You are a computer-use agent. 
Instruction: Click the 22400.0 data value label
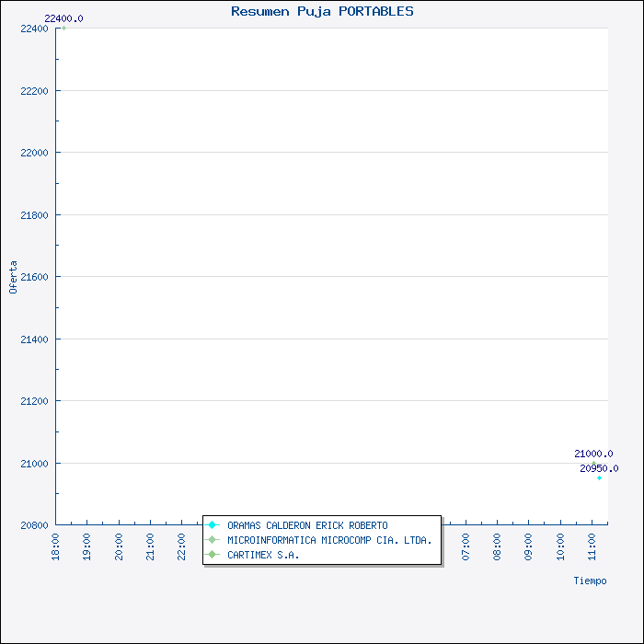63,18
